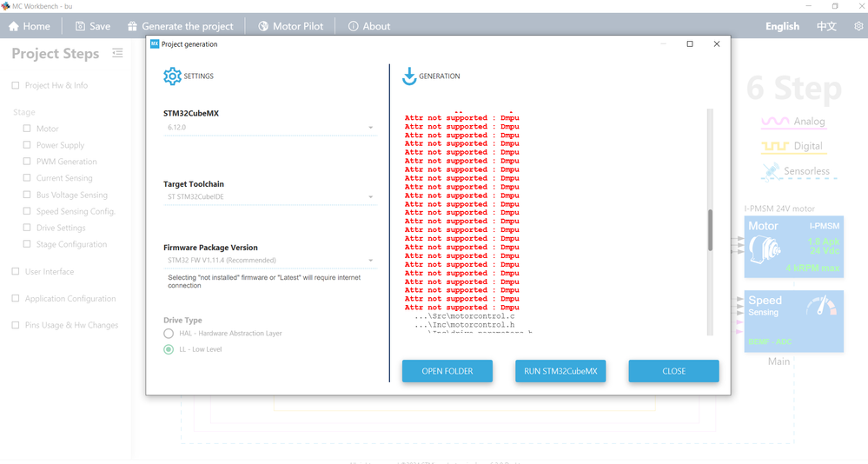Select HAL - Hardware Abstraction Layer radio
This screenshot has width=868, height=464.
[x=169, y=334]
